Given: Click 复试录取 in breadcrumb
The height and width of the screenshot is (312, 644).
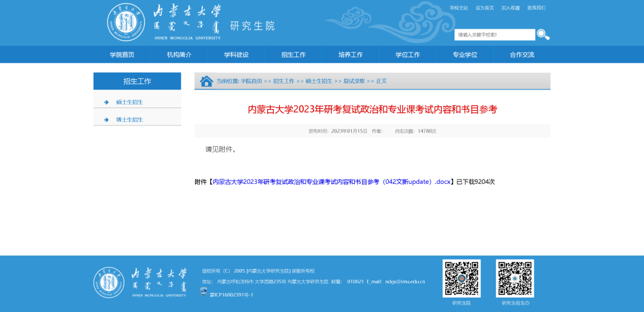Looking at the screenshot, I should pyautogui.click(x=354, y=81).
